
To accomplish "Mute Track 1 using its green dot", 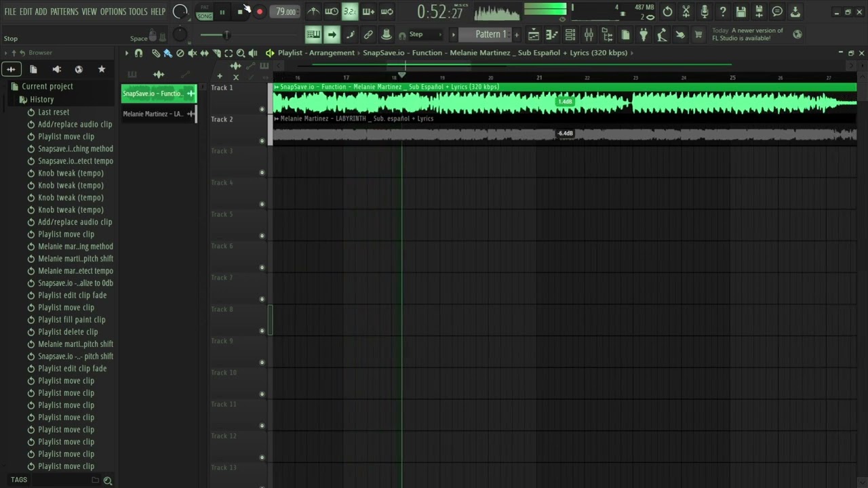I will click(x=262, y=109).
